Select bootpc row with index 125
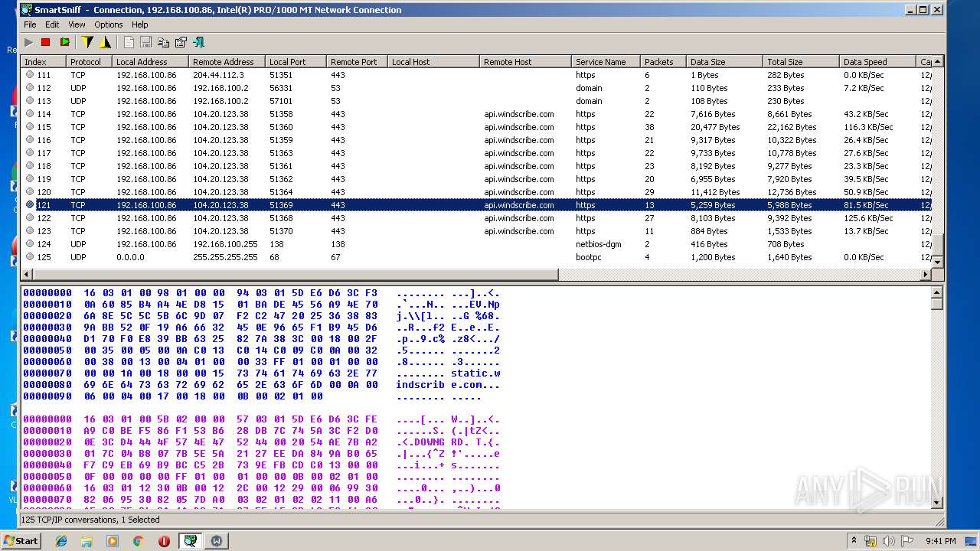This screenshot has width=980, height=551. [x=476, y=257]
